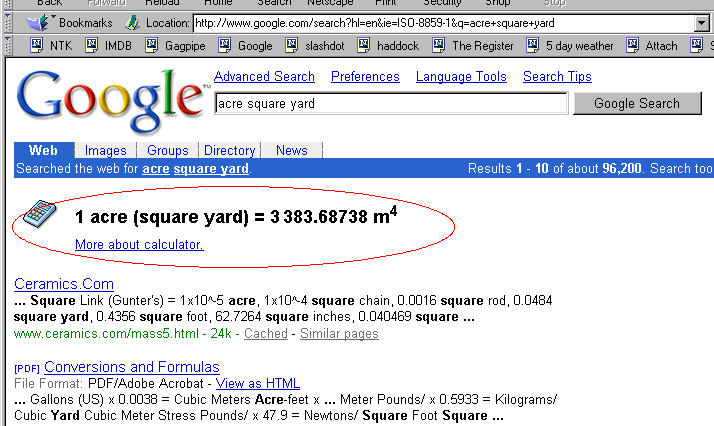Screen dimensions: 714x426
Task: Open the Google bookmark icon
Action: point(224,45)
